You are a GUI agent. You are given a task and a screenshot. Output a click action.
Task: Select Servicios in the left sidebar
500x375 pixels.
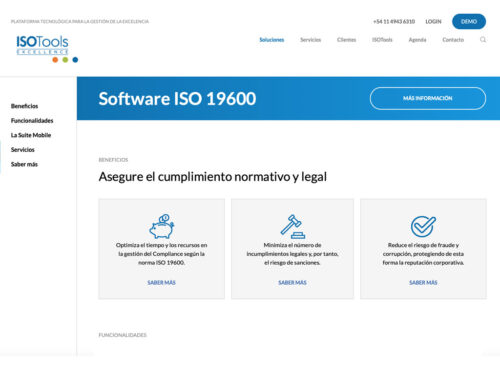click(x=23, y=150)
